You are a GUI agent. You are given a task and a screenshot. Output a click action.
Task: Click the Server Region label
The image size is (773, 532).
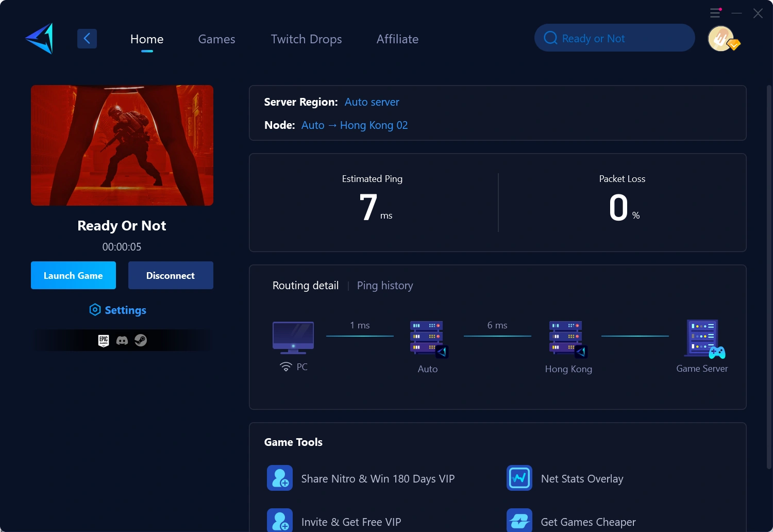tap(301, 102)
